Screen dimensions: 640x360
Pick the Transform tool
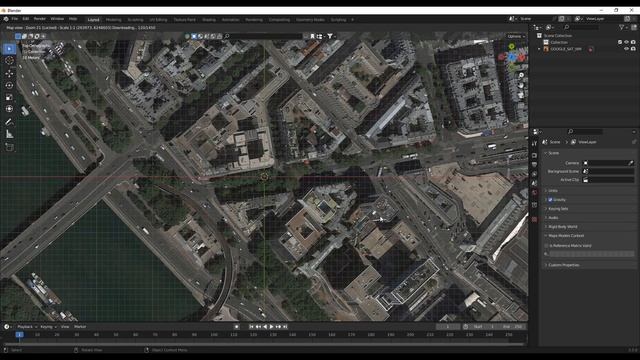(x=9, y=109)
